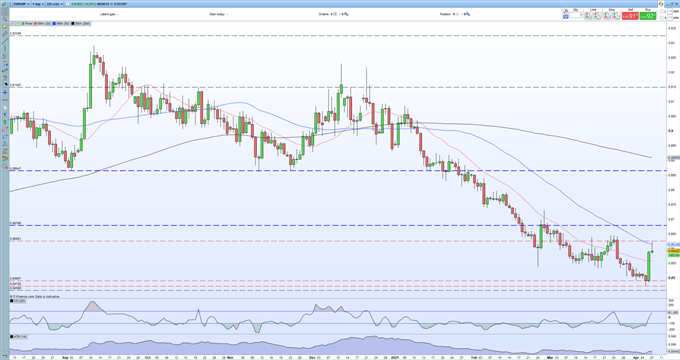Select the cursor pointer tool
The width and height of the screenshot is (680, 360).
coord(5,12)
